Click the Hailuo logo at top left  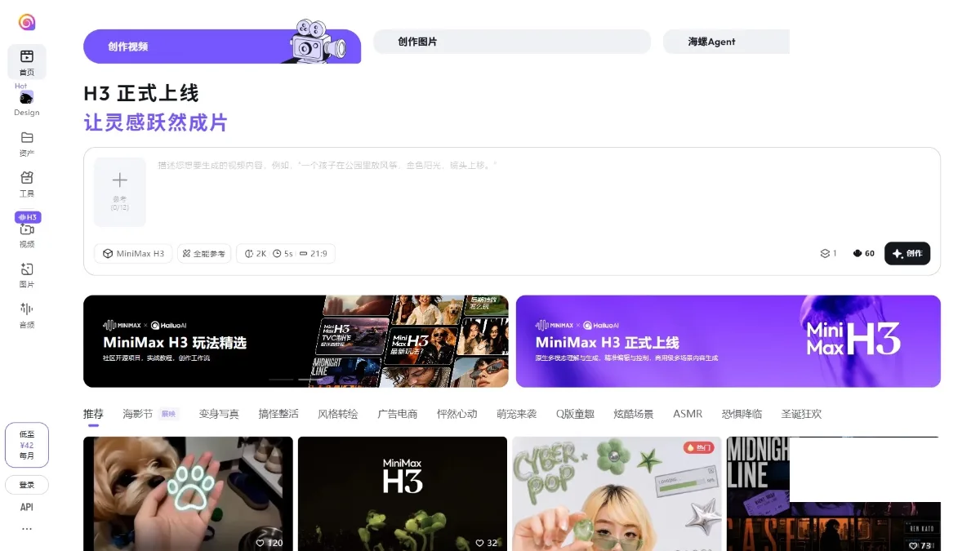27,22
